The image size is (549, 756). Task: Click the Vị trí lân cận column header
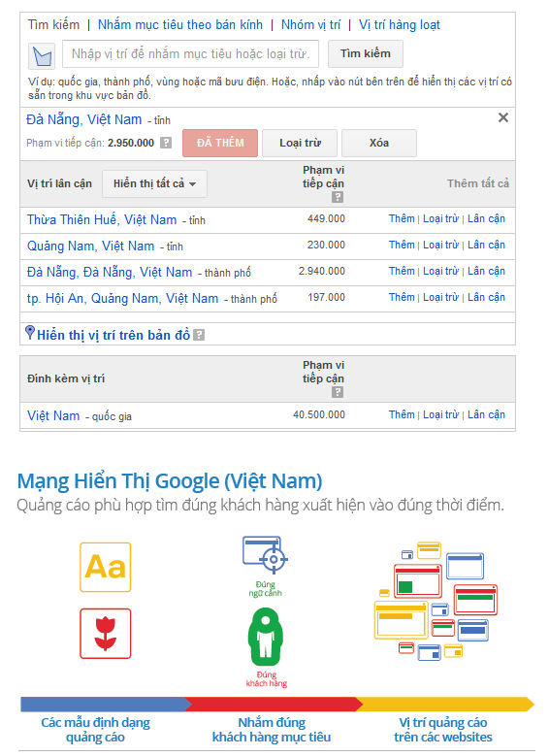tap(59, 183)
